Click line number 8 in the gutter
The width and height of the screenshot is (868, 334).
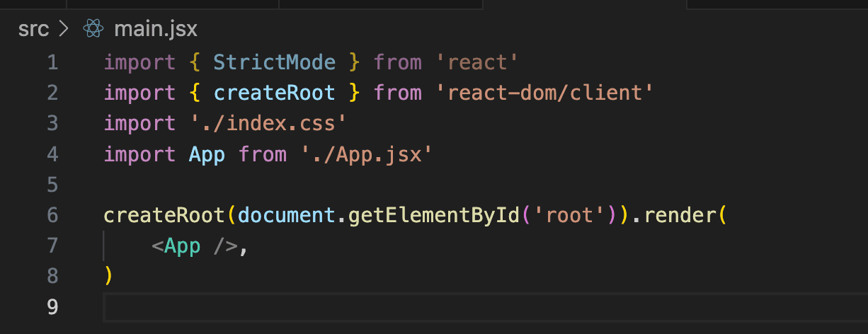[x=52, y=276]
